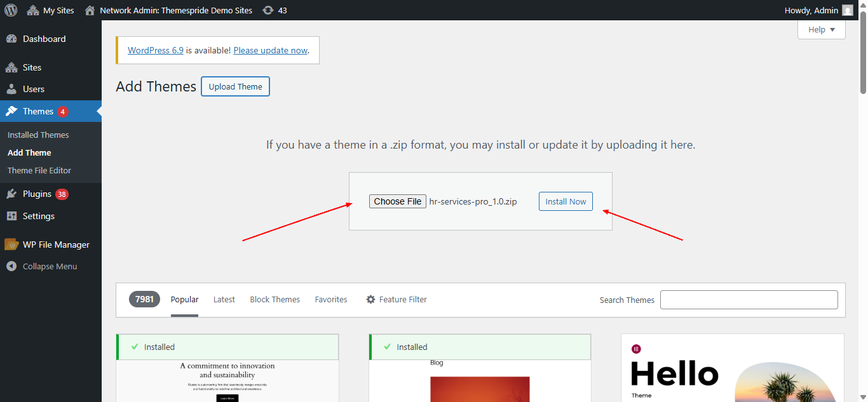Click the Upload Theme button
This screenshot has width=868, height=402.
[235, 86]
